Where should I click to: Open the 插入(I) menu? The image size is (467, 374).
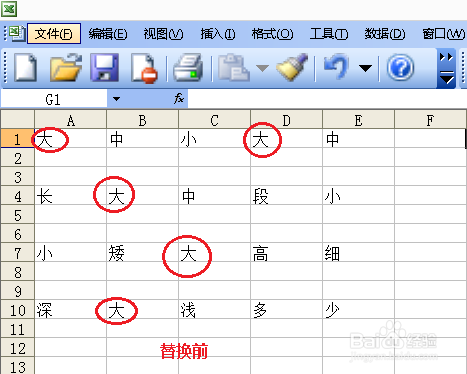218,34
